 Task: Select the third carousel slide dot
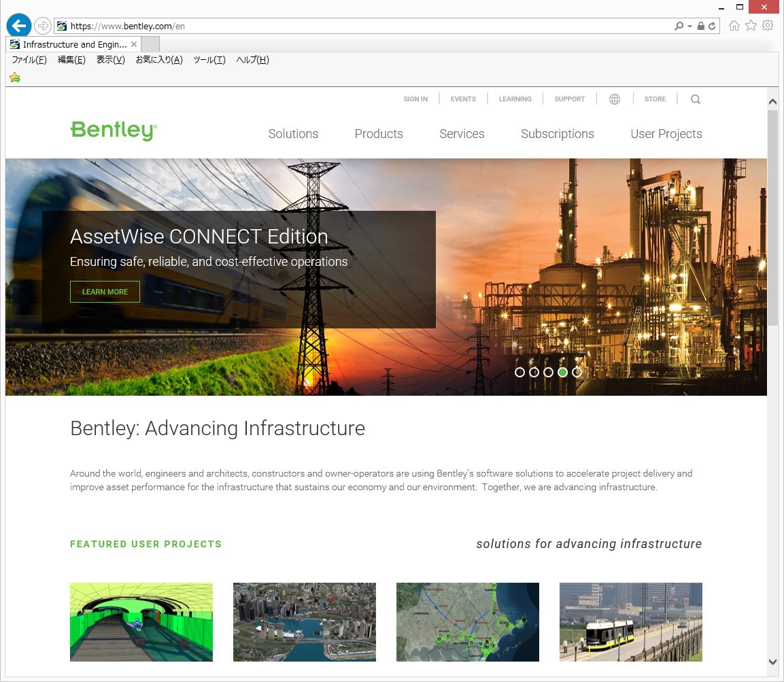pyautogui.click(x=548, y=372)
